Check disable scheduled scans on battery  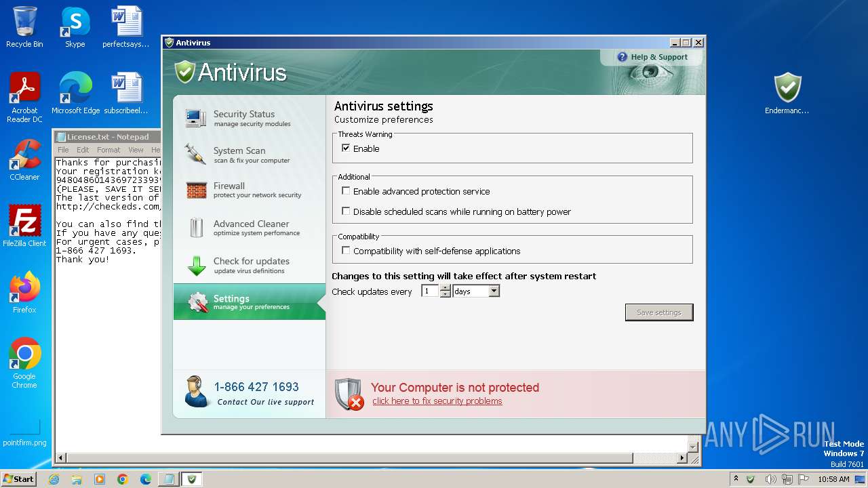coord(346,211)
